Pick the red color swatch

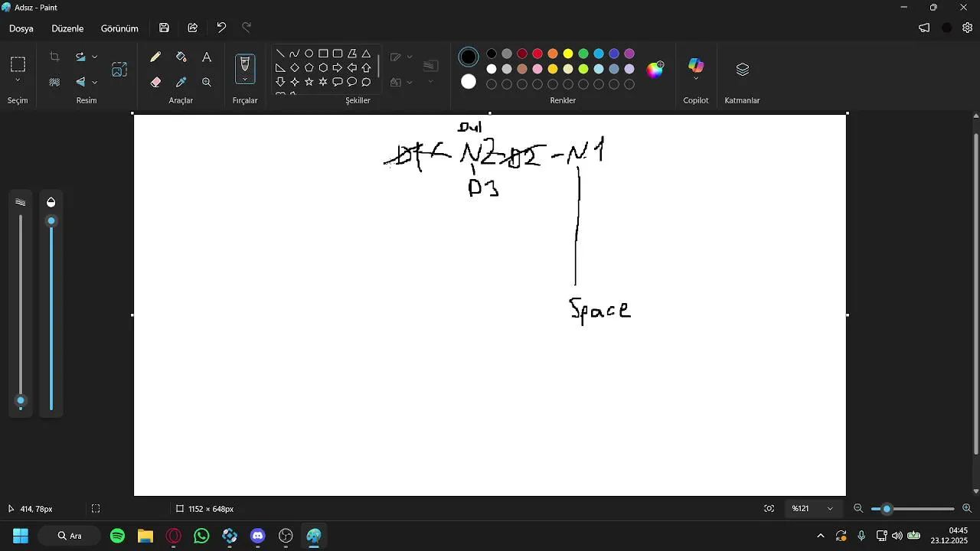(537, 54)
